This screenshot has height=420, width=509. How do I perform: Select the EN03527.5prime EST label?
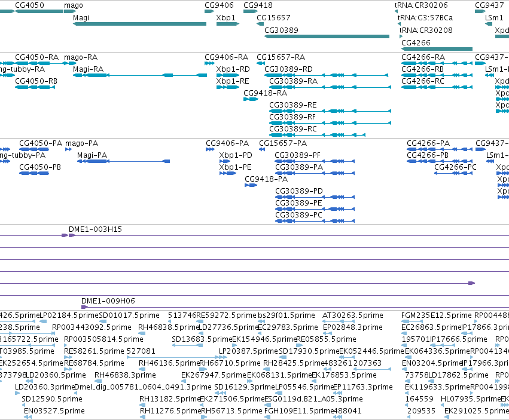point(54,411)
